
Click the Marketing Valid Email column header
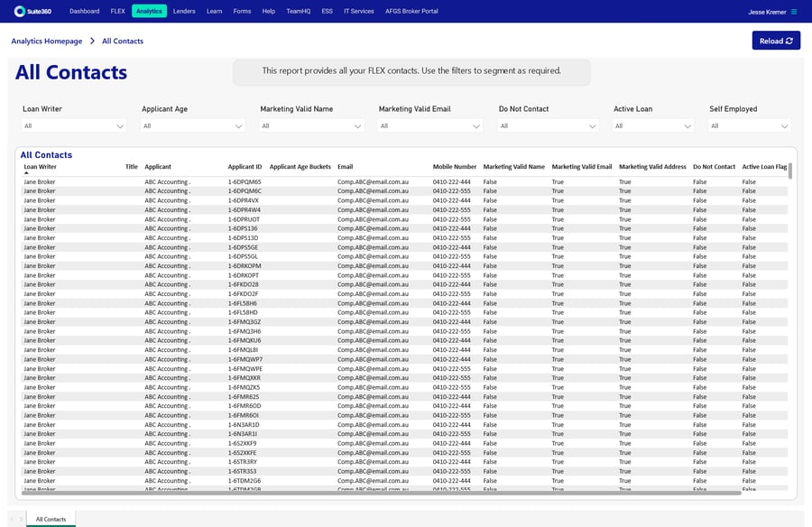[582, 166]
